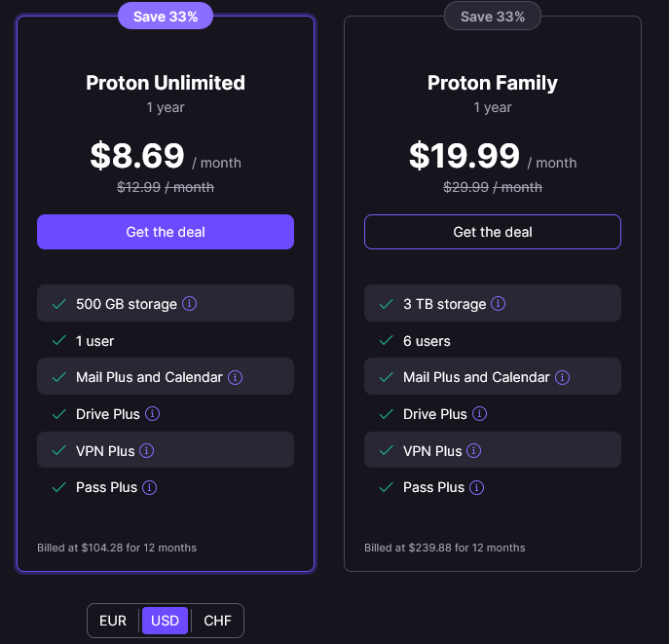View VPN Plus info in Proton Unlimited
Screen dimensions: 669x644
[x=147, y=451]
